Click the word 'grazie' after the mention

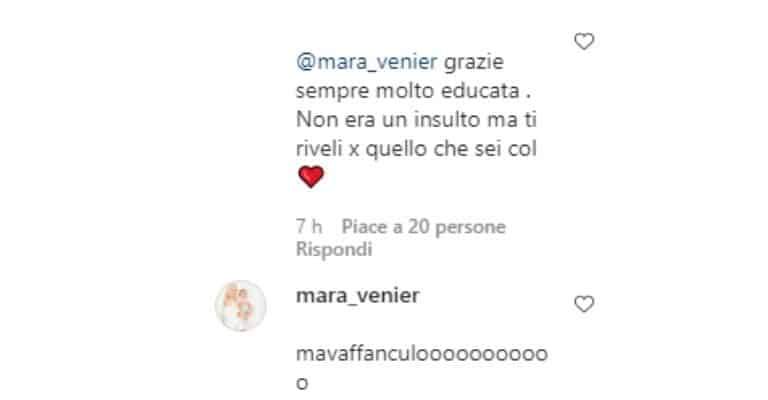[474, 63]
